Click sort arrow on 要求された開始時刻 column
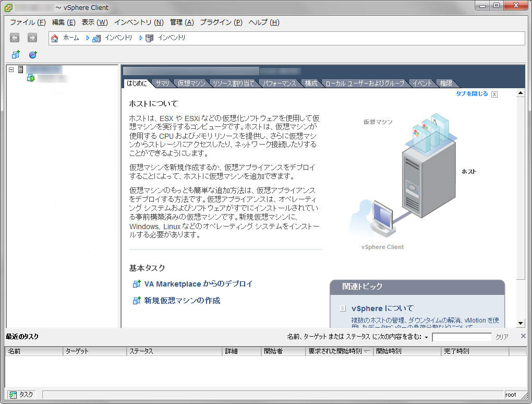Viewport: 532px width, 404px height. tap(367, 351)
